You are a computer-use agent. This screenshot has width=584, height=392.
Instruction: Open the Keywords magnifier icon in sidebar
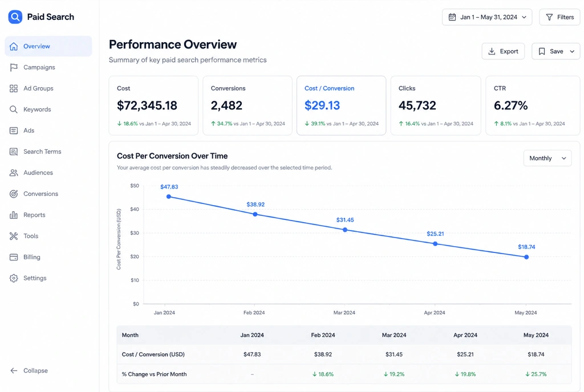tap(14, 109)
